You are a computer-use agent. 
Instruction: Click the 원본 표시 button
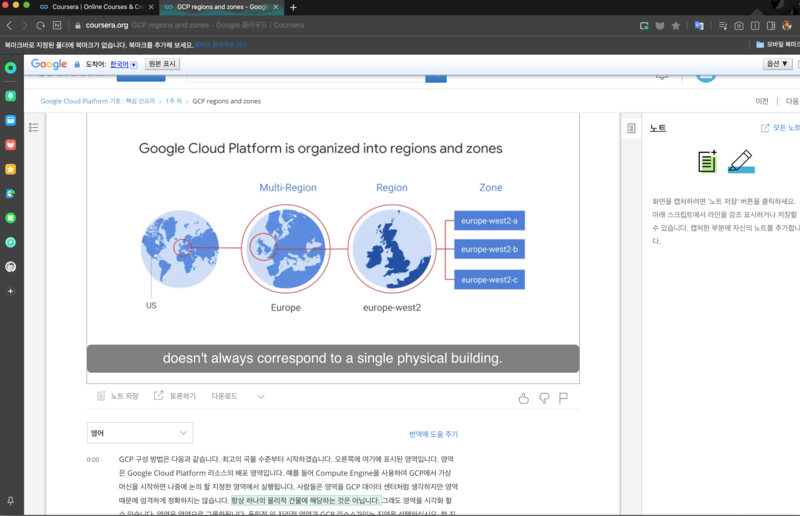coord(162,64)
